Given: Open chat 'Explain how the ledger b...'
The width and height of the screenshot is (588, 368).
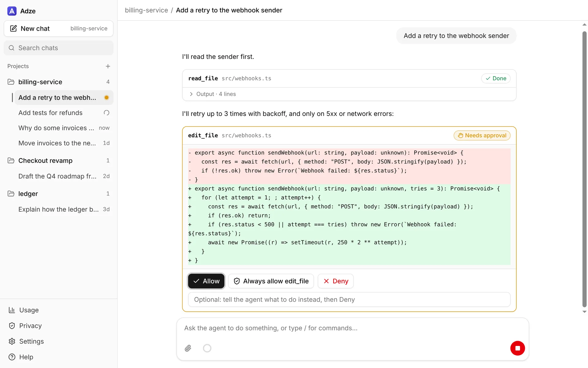Looking at the screenshot, I should (x=64, y=209).
